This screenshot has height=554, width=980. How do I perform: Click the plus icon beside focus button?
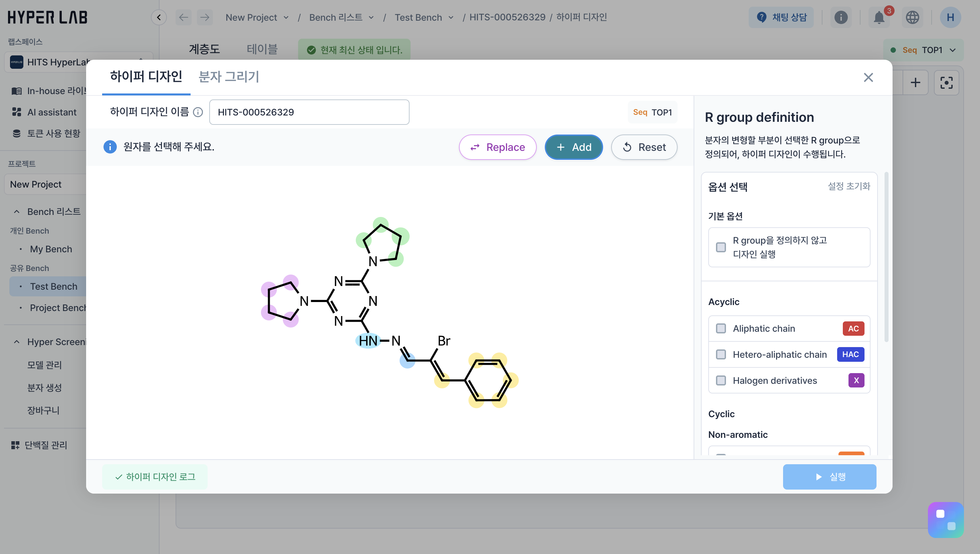[x=915, y=82]
